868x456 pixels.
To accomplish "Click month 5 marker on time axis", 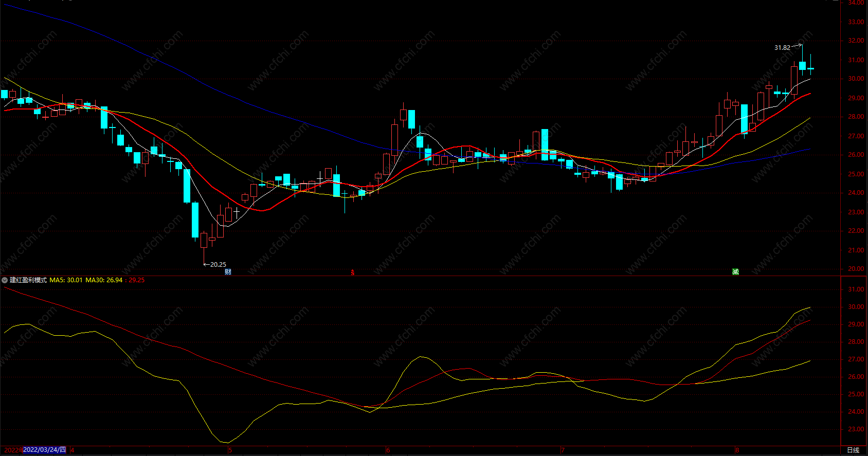I will point(230,450).
